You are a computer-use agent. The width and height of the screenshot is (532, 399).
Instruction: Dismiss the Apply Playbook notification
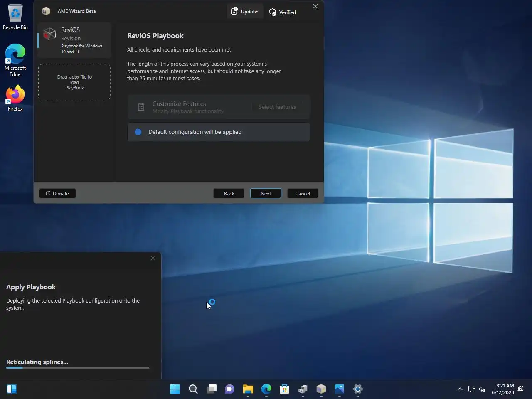[153, 258]
